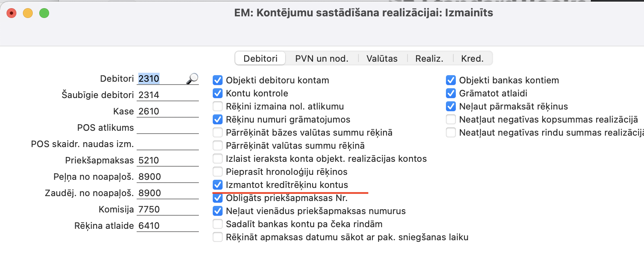
Task: Disable Kontu kontrole option
Action: coord(218,93)
